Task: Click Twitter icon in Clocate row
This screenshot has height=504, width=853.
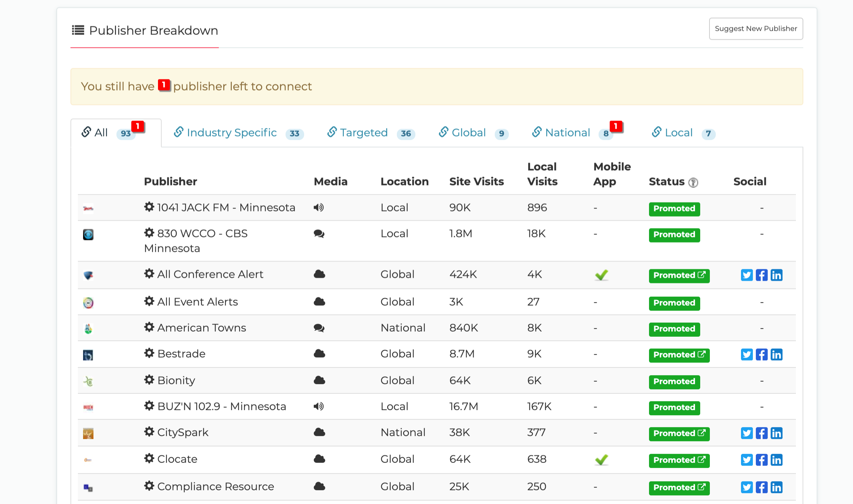Action: [x=747, y=460]
